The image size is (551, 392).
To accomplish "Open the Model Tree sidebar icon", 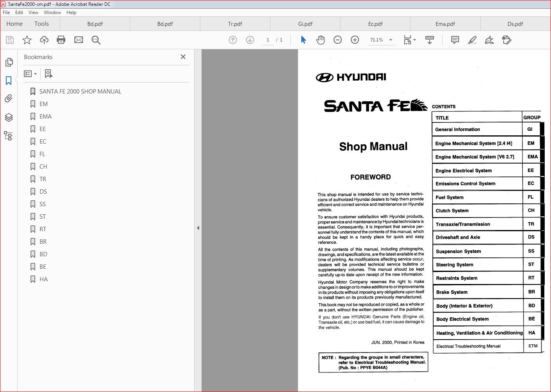I will click(x=9, y=136).
